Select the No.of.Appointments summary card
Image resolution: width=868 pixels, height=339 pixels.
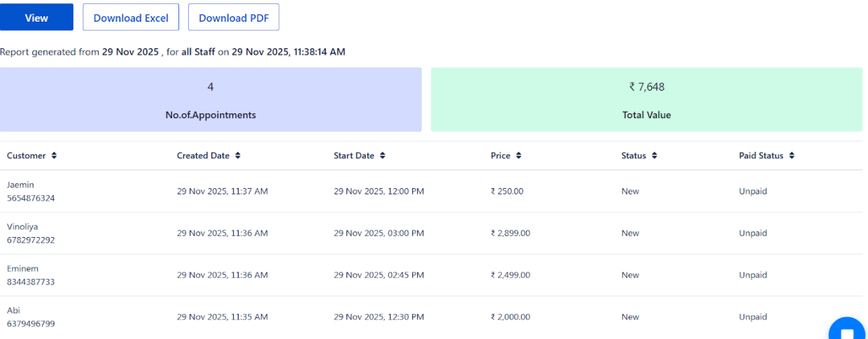(211, 100)
